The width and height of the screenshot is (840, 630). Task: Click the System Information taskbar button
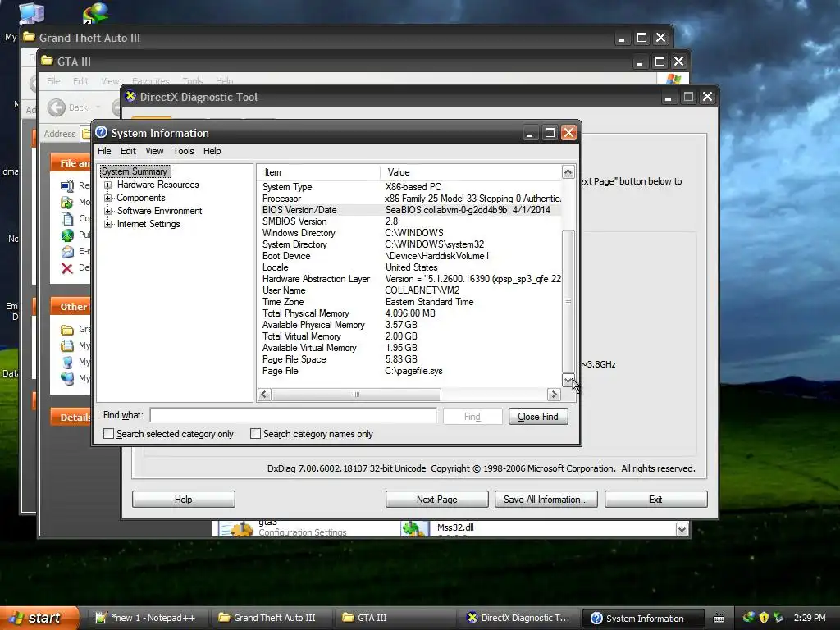643,618
